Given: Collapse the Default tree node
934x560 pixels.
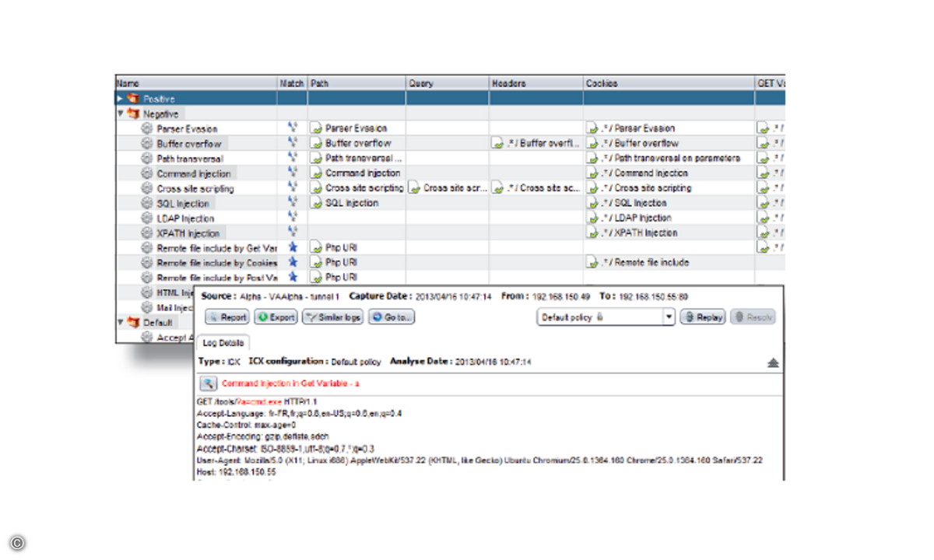Looking at the screenshot, I should coord(120,322).
